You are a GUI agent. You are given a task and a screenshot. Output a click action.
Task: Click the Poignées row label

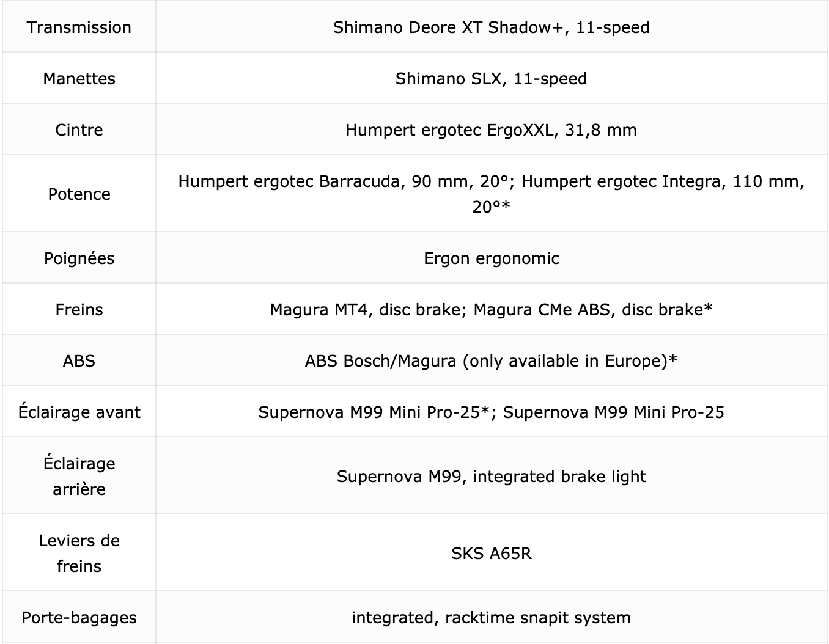pyautogui.click(x=79, y=258)
